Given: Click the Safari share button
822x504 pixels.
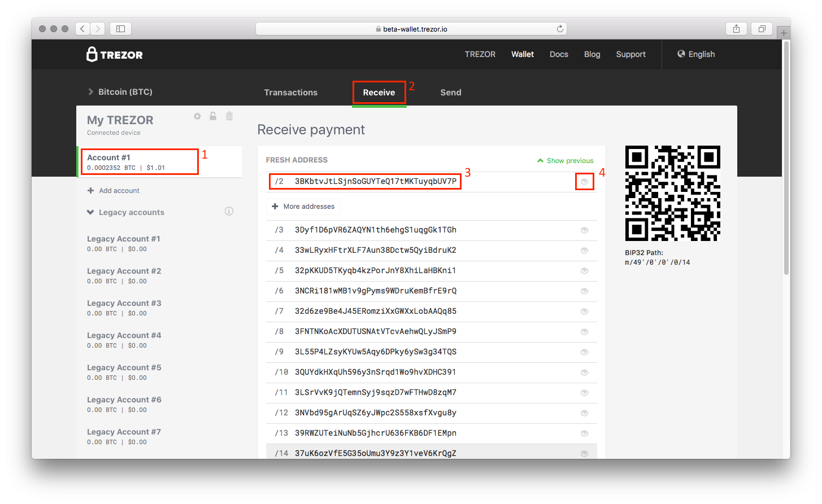Looking at the screenshot, I should point(736,29).
